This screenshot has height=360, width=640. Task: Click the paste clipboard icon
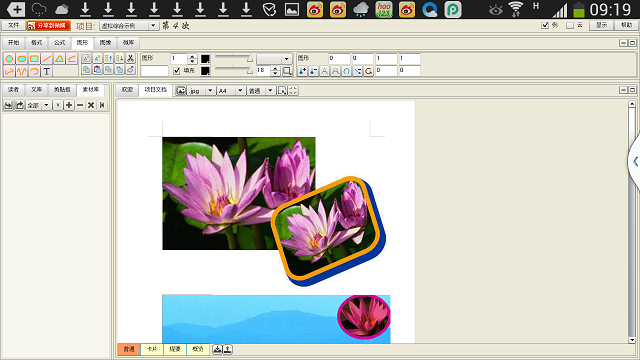[x=97, y=70]
